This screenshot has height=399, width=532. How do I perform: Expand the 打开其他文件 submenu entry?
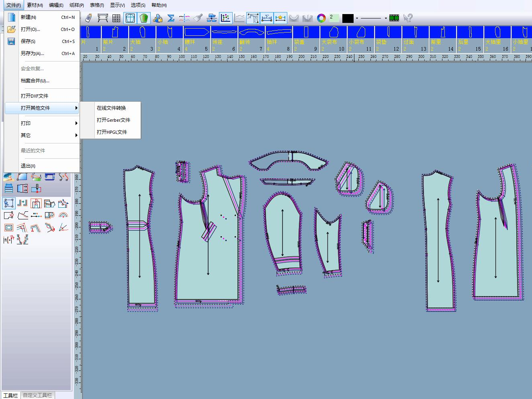point(42,108)
